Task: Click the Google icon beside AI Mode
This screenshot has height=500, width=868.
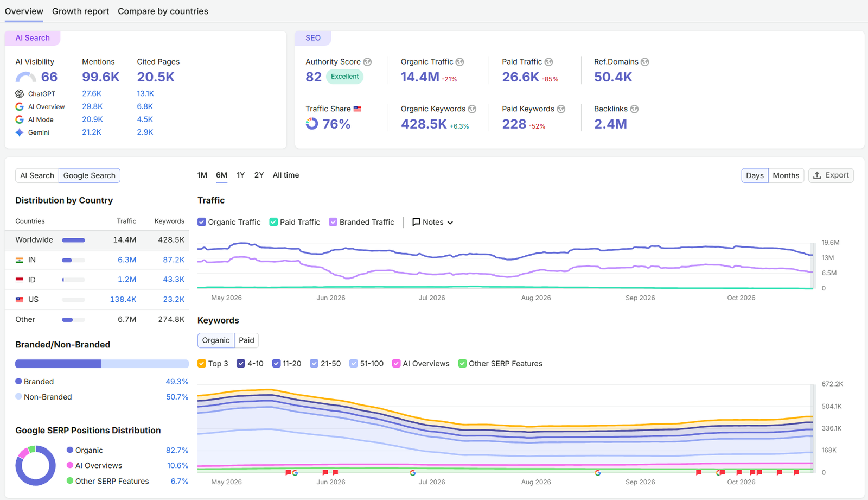Action: point(20,119)
